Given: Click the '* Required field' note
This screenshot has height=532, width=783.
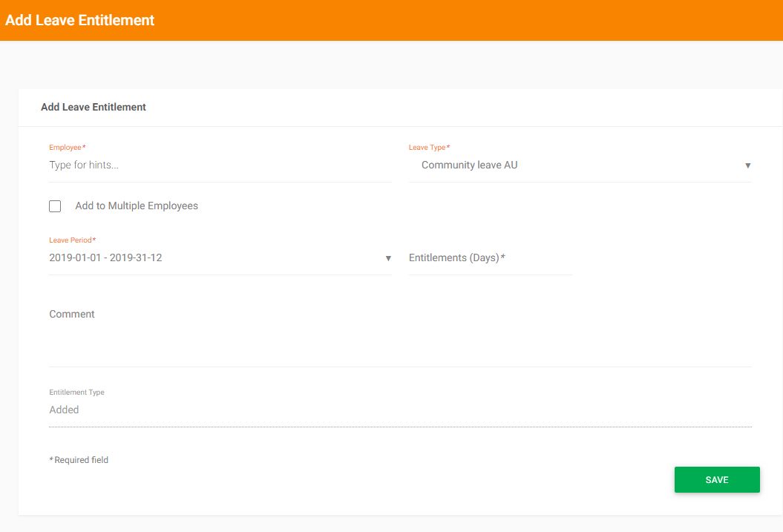Looking at the screenshot, I should 79,460.
